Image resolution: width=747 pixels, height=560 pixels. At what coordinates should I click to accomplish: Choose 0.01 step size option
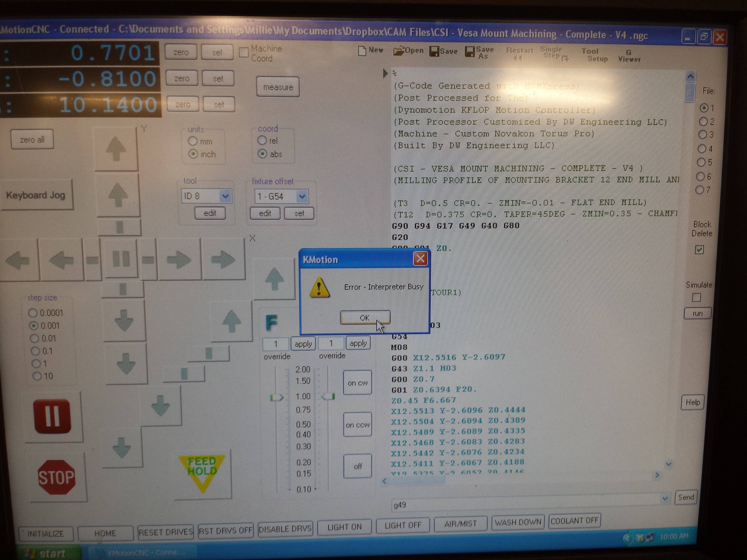(x=34, y=338)
